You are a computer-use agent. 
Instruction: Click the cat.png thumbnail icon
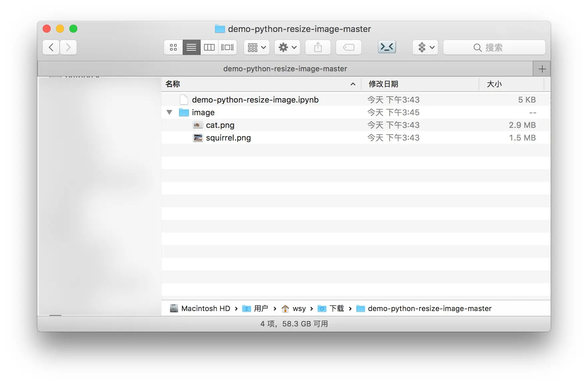tap(198, 125)
